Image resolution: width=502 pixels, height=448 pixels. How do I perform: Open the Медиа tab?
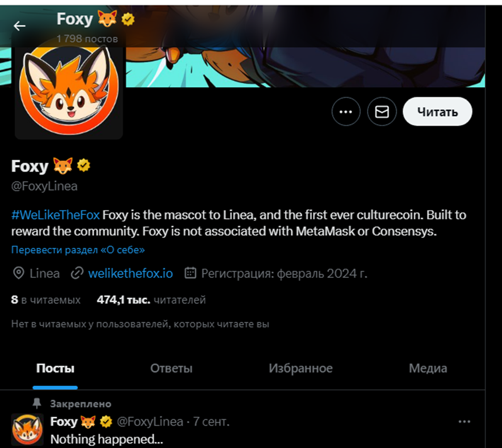(x=428, y=369)
